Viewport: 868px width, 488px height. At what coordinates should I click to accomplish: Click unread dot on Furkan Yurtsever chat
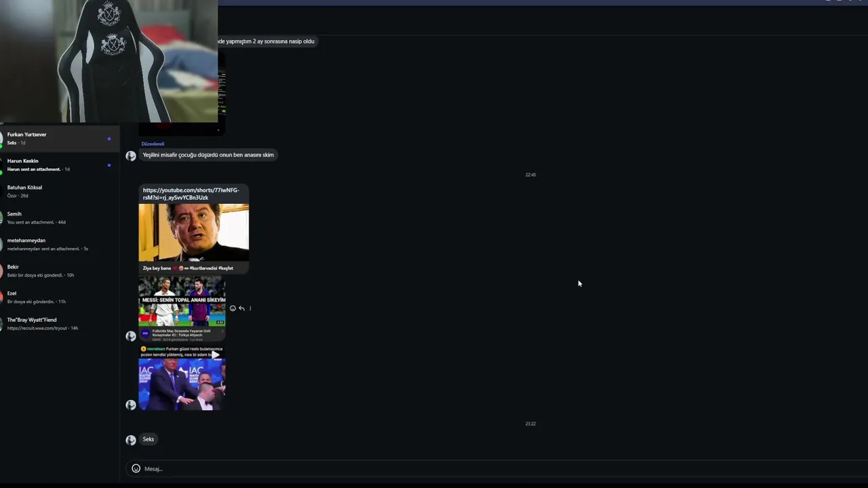[x=109, y=139]
